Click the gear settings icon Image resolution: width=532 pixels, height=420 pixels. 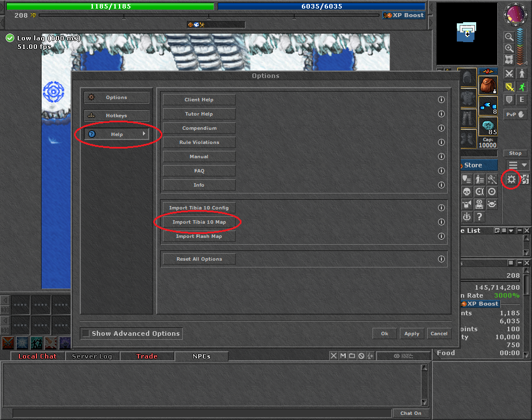[x=511, y=179]
